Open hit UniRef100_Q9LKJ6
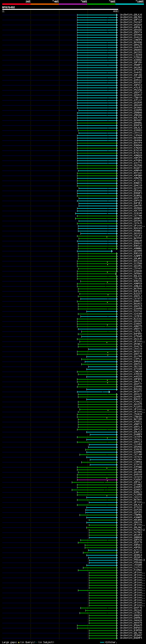 (x=131, y=15)
